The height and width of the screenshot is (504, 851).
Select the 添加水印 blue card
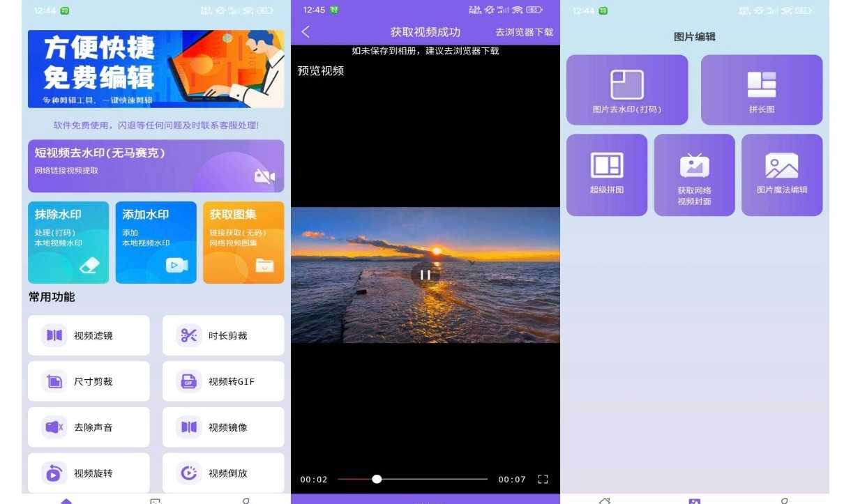coord(156,243)
